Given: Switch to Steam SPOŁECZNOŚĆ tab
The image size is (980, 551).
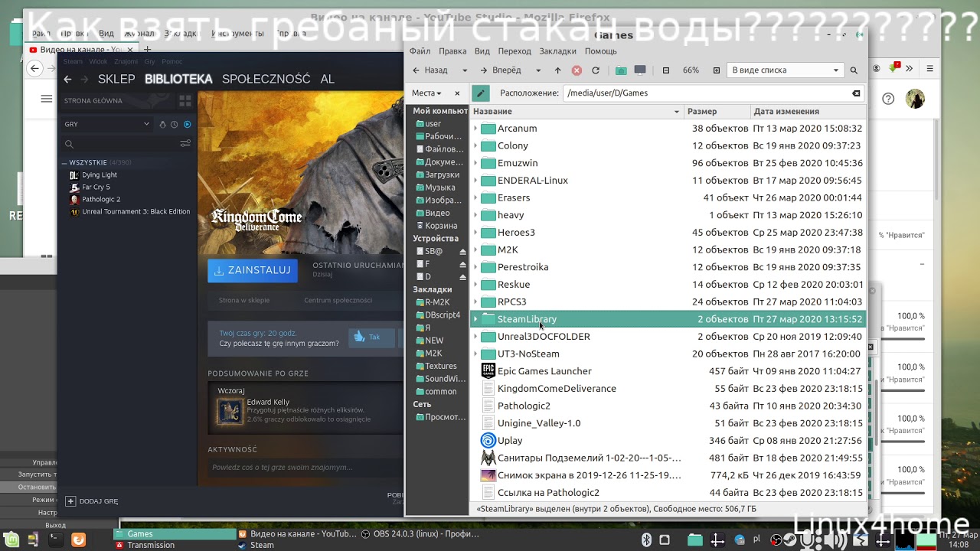Looking at the screenshot, I should tap(266, 80).
